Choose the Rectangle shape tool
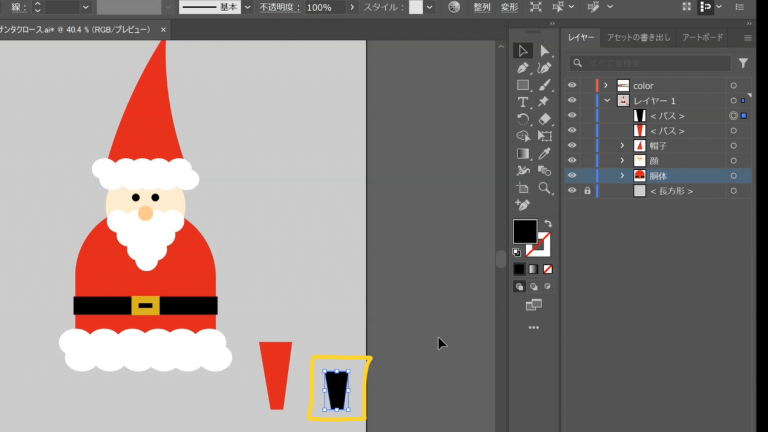768x432 pixels. click(522, 85)
